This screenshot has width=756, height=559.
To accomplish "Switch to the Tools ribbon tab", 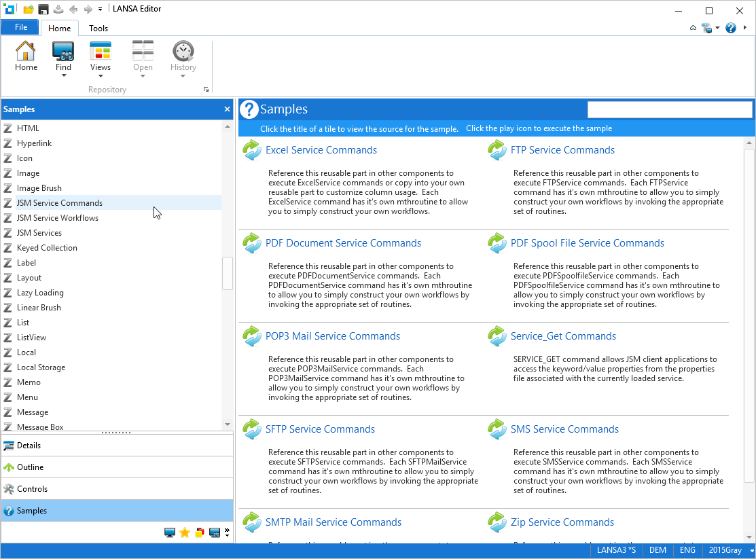I will [x=98, y=29].
